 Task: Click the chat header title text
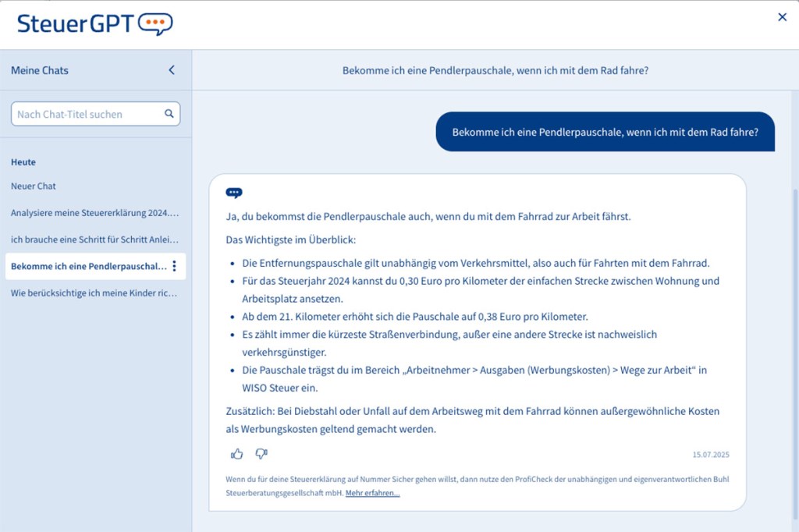[495, 70]
